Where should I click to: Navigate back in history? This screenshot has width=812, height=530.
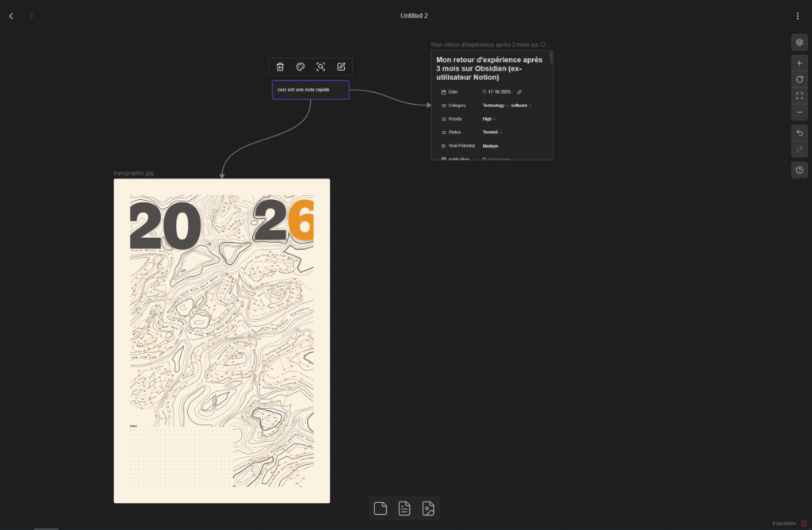click(x=11, y=16)
